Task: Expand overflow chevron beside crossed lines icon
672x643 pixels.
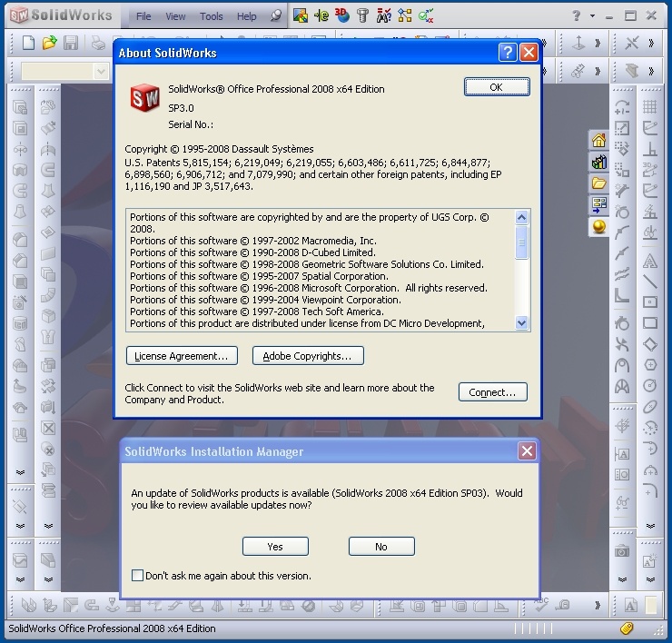Action: [x=651, y=44]
